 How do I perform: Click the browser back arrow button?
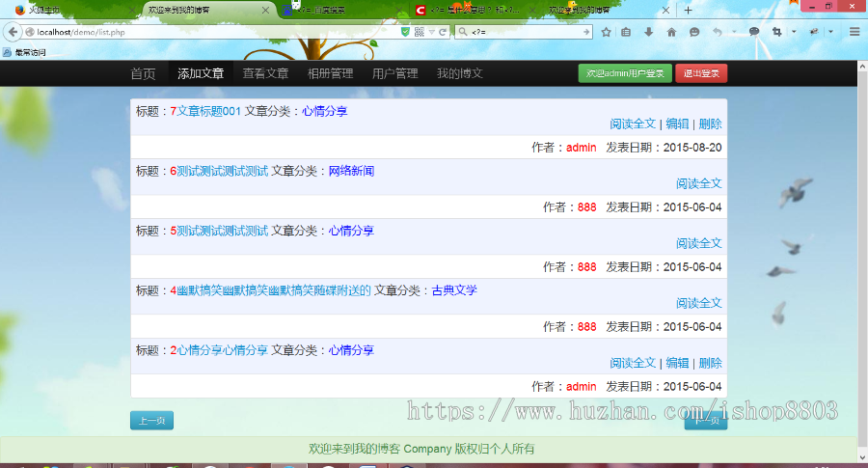pos(13,32)
